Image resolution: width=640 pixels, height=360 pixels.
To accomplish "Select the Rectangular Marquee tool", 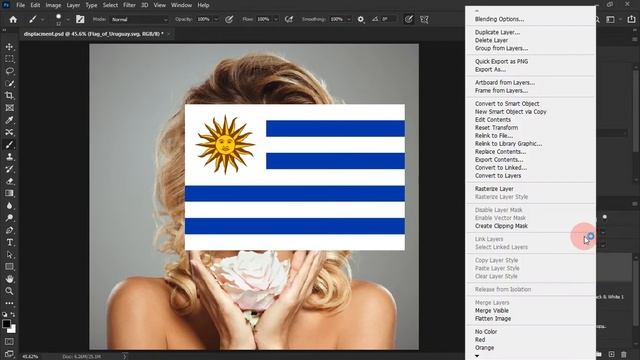I will (9, 59).
